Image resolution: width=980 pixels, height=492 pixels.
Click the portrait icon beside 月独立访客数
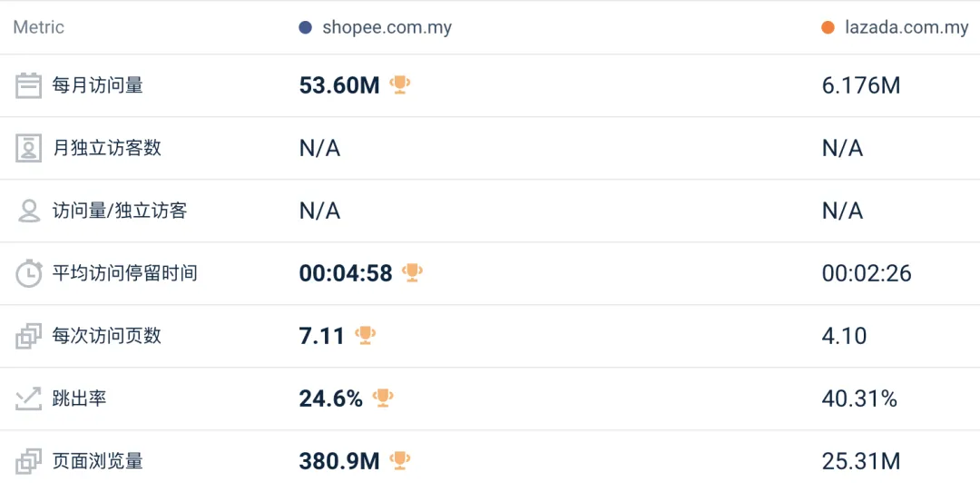[29, 148]
